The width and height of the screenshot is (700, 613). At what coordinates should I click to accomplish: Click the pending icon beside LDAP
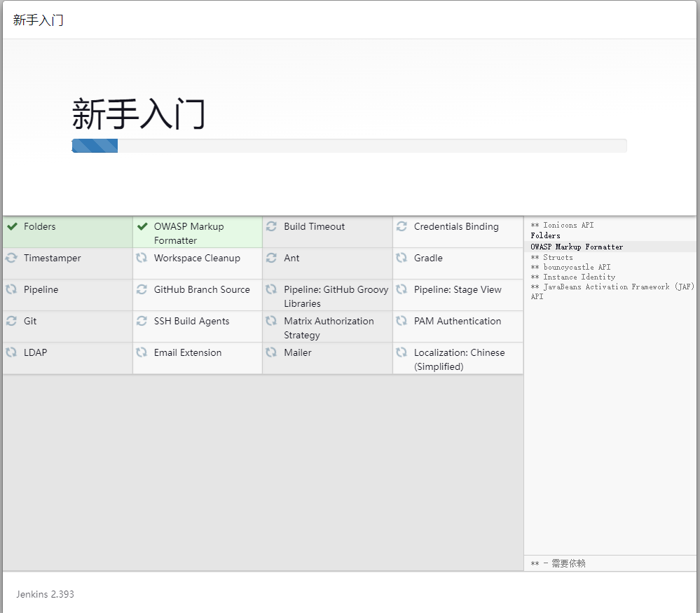coord(12,352)
